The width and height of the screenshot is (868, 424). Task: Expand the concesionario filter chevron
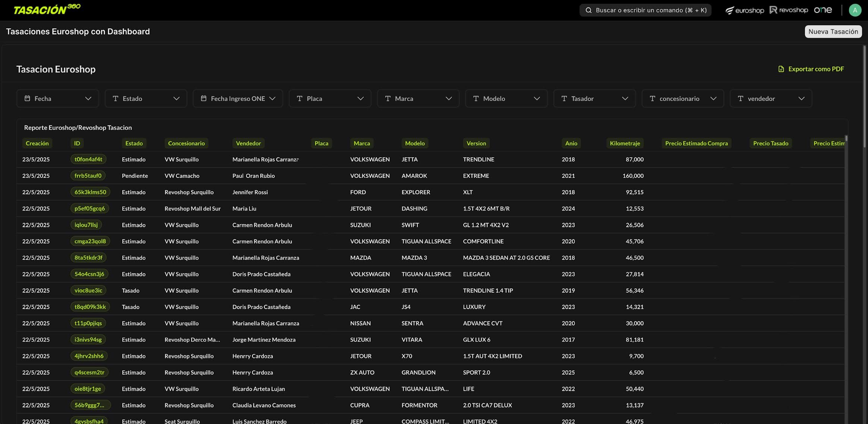pyautogui.click(x=713, y=98)
